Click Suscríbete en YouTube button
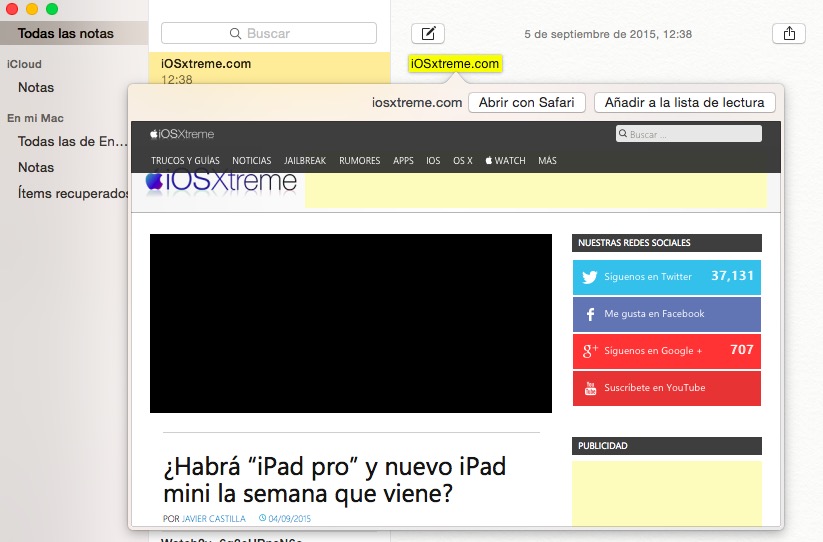Image resolution: width=823 pixels, height=542 pixels. tap(667, 388)
